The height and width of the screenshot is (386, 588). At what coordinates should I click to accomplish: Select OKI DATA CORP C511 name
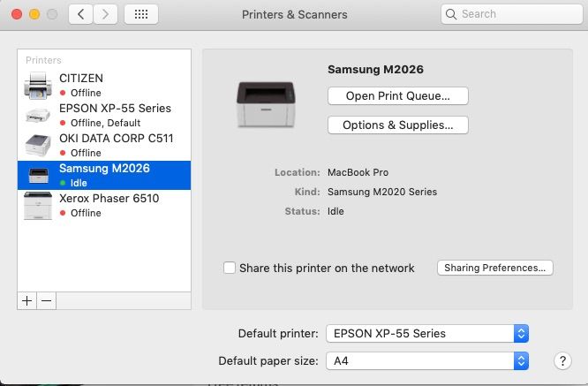coord(117,138)
